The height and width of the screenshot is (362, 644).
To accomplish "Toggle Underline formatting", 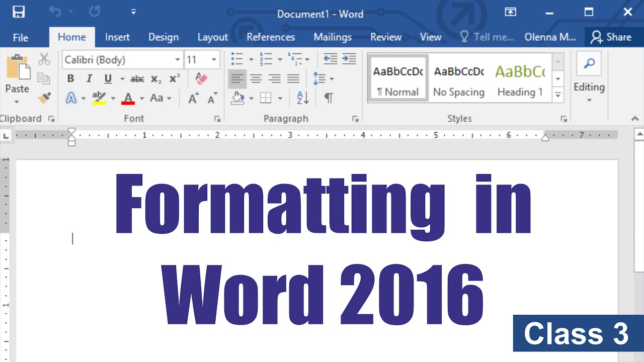I will tap(108, 79).
